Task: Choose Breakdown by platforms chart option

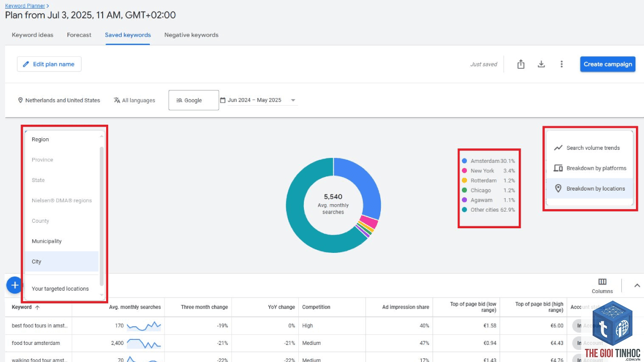Action: 589,168
